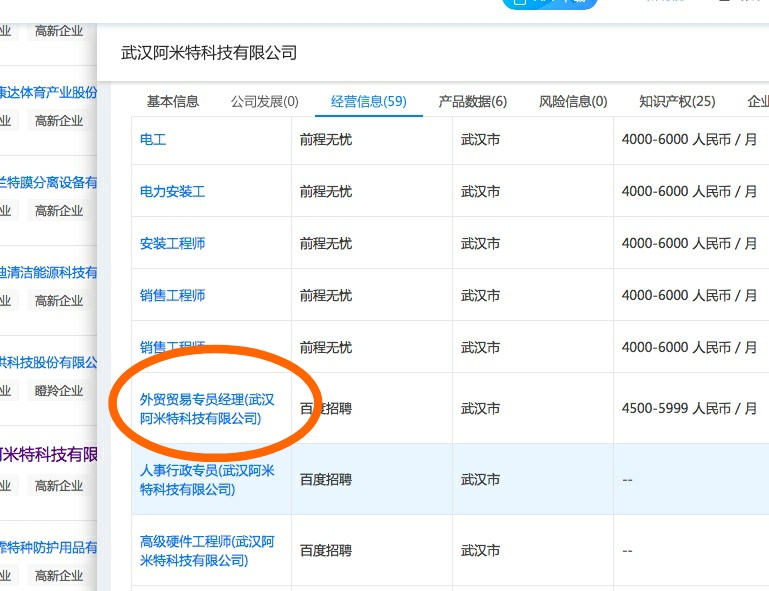This screenshot has height=591, width=769.
Task: Open the 人事行政专员 job posting link
Action: [x=207, y=480]
